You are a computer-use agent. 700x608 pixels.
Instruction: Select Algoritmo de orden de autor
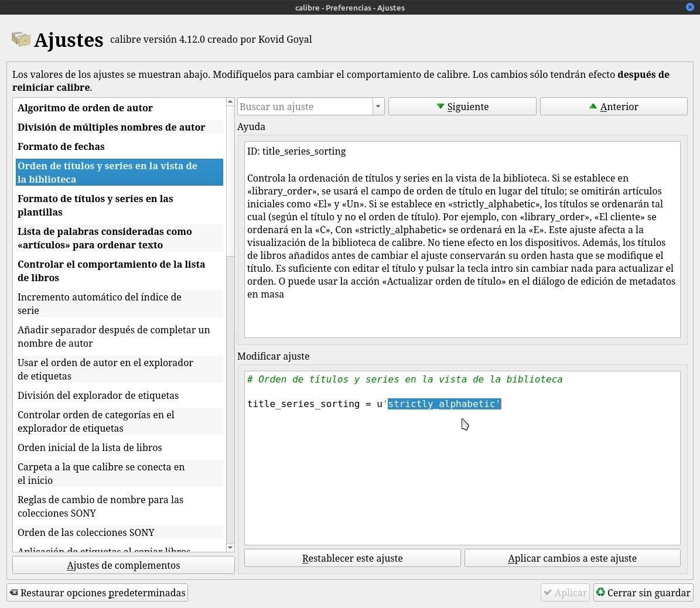tap(119, 108)
